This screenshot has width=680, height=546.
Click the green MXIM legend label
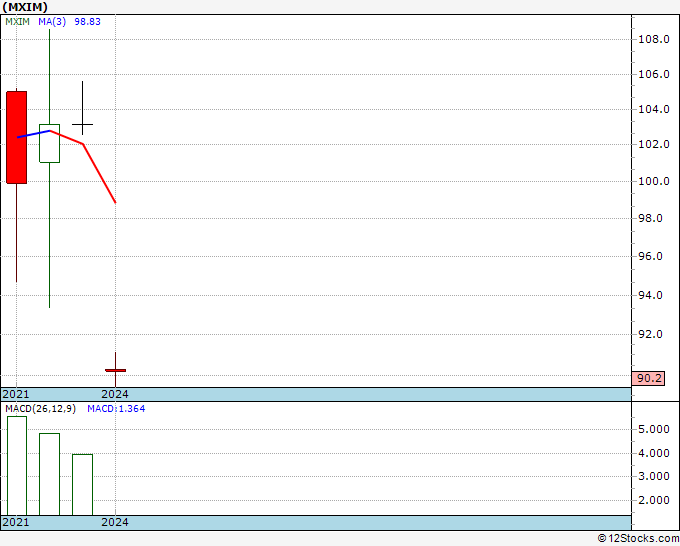17,21
